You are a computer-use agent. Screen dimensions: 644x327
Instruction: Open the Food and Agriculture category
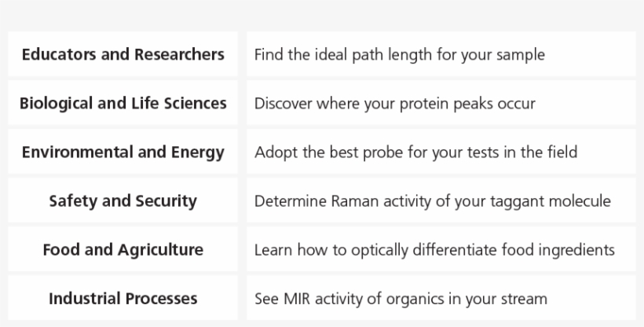[123, 250]
